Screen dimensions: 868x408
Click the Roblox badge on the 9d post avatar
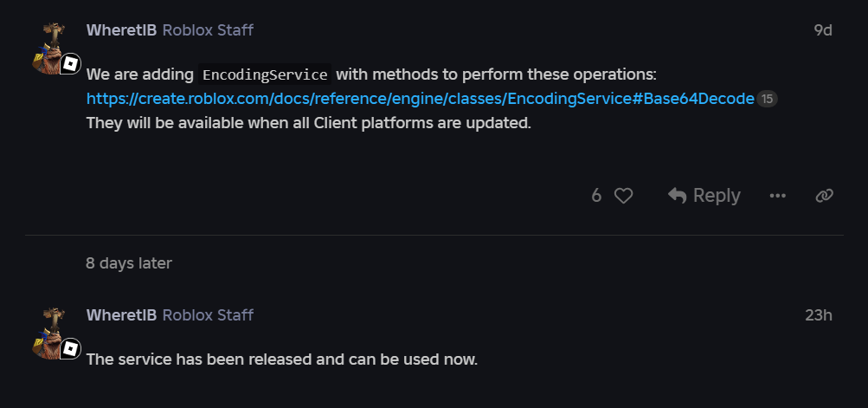tap(70, 64)
